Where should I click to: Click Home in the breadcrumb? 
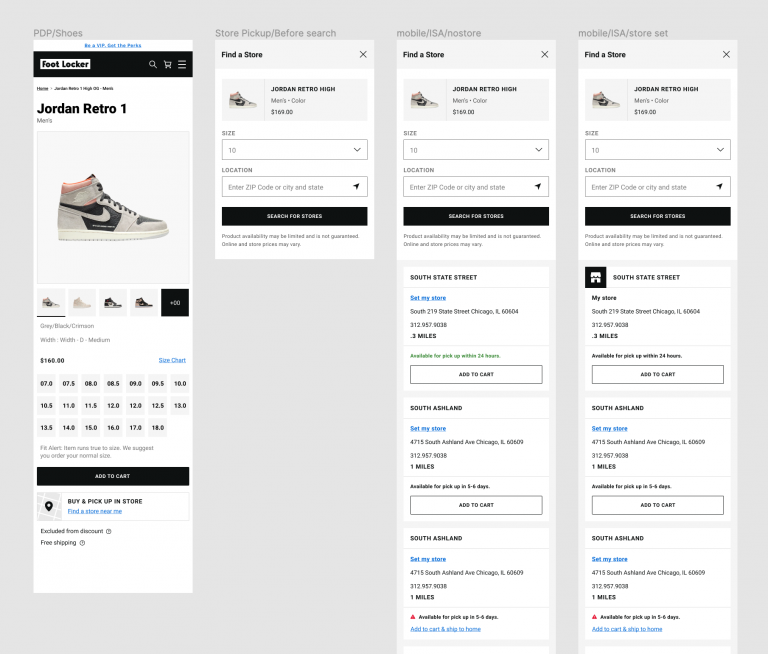click(43, 89)
